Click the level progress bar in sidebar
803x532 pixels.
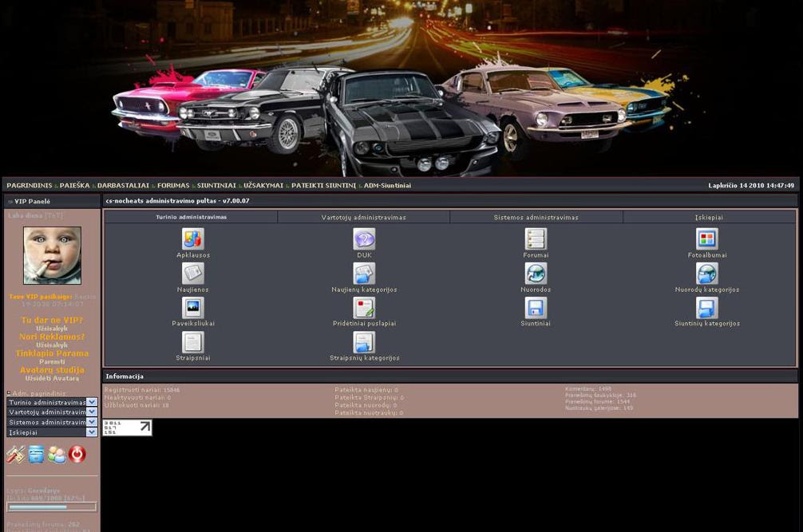tap(51, 507)
